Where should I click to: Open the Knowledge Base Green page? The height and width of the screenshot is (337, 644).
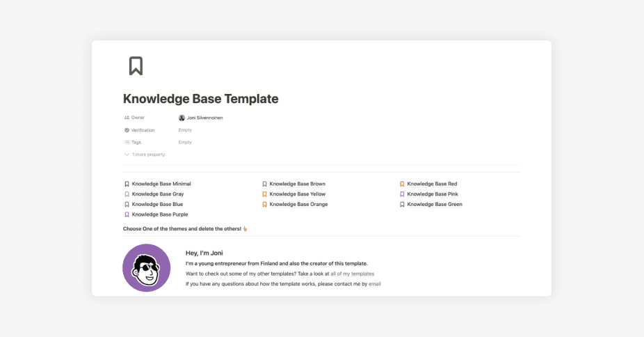(x=435, y=204)
